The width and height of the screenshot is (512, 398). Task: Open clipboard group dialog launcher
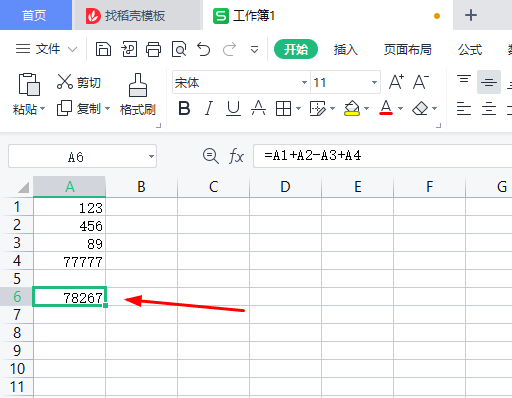(x=159, y=125)
